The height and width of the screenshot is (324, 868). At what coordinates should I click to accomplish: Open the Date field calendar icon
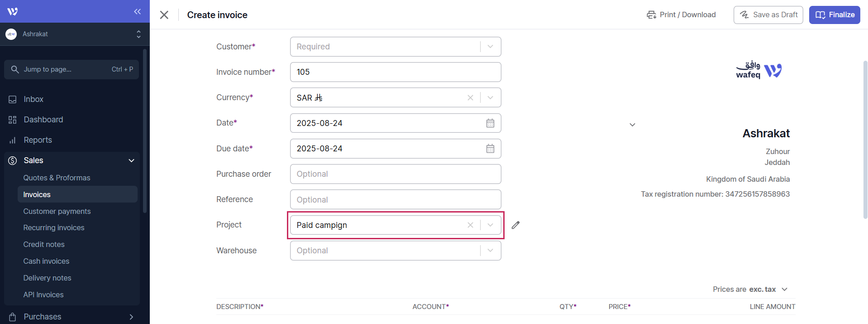[490, 123]
